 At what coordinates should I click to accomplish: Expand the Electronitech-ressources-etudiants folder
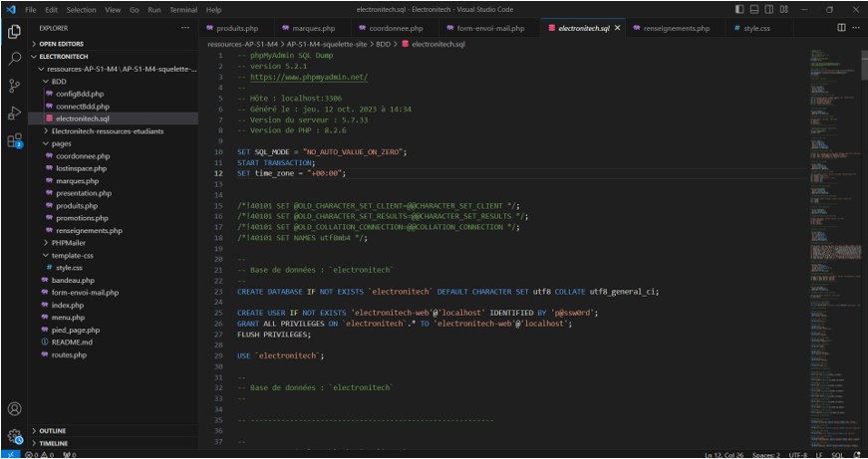113,131
